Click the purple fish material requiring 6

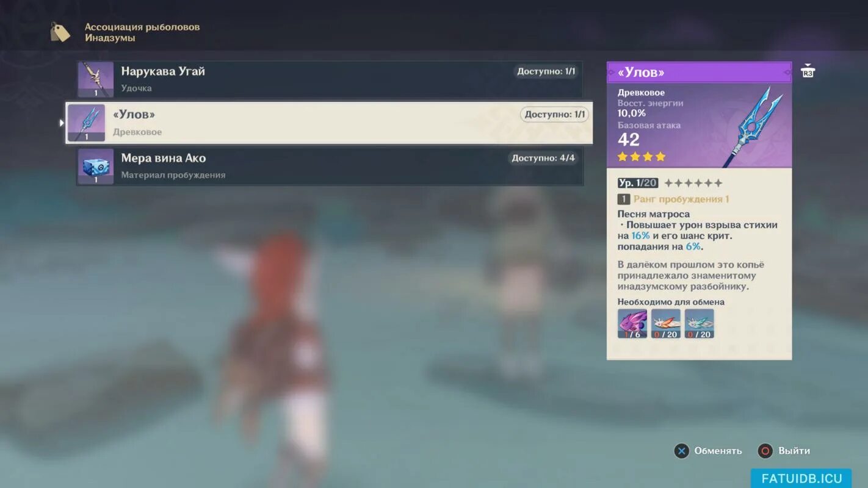(632, 323)
